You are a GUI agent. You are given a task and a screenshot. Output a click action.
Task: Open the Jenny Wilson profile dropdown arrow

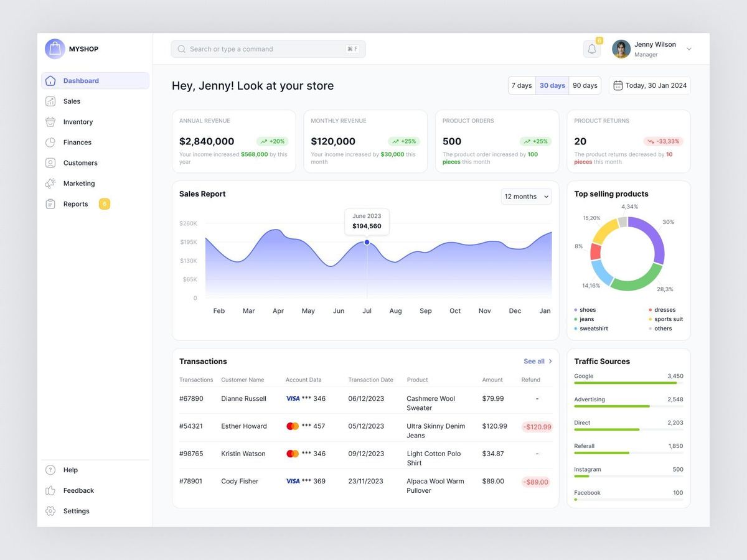coord(688,49)
